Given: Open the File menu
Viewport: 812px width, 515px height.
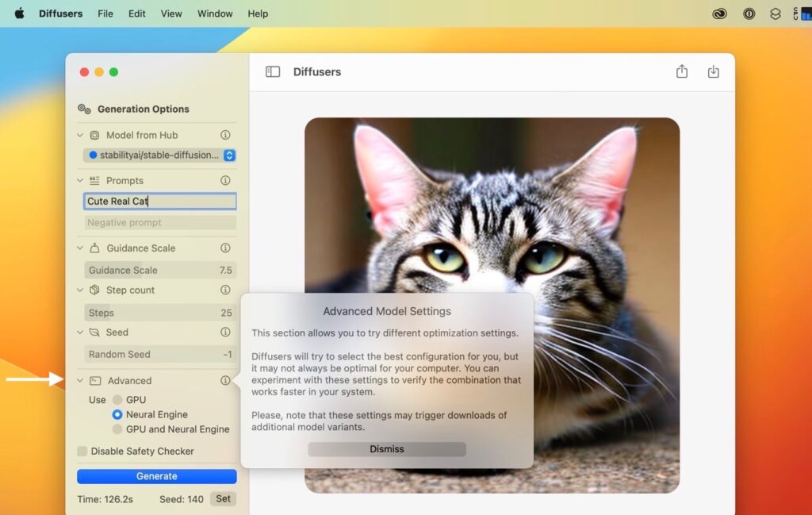Looking at the screenshot, I should pyautogui.click(x=105, y=13).
